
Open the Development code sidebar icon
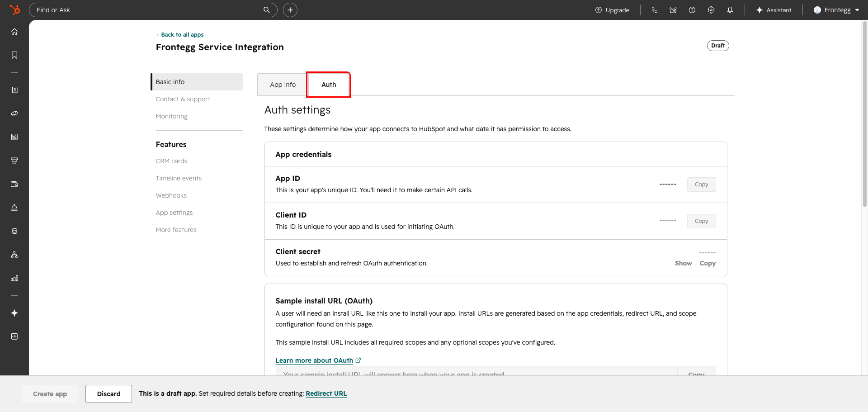pyautogui.click(x=14, y=336)
